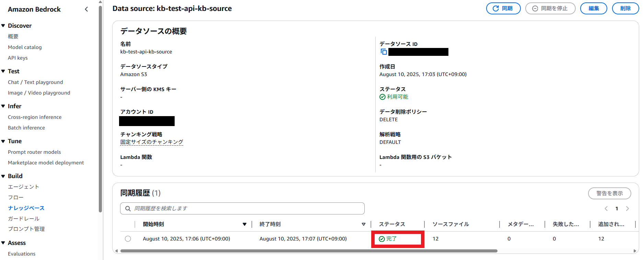The image size is (644, 260).
Task: Open Chat / Text playground
Action: (x=35, y=82)
